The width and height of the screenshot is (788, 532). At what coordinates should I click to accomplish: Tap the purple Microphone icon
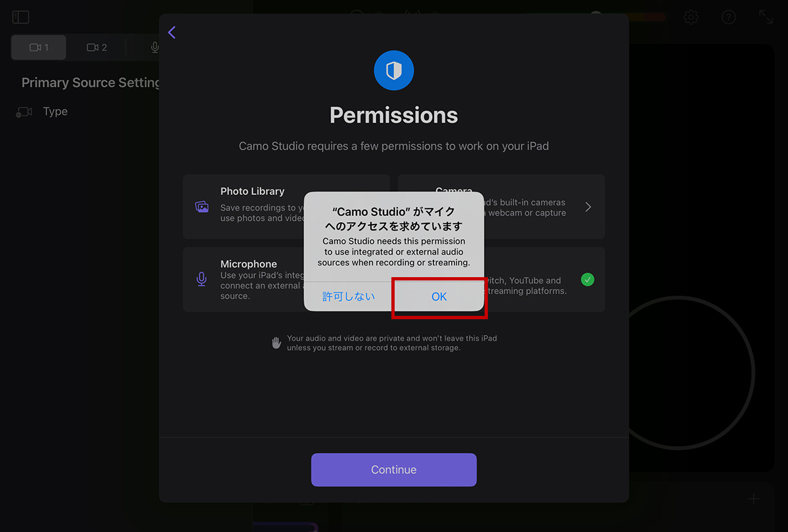(x=202, y=279)
